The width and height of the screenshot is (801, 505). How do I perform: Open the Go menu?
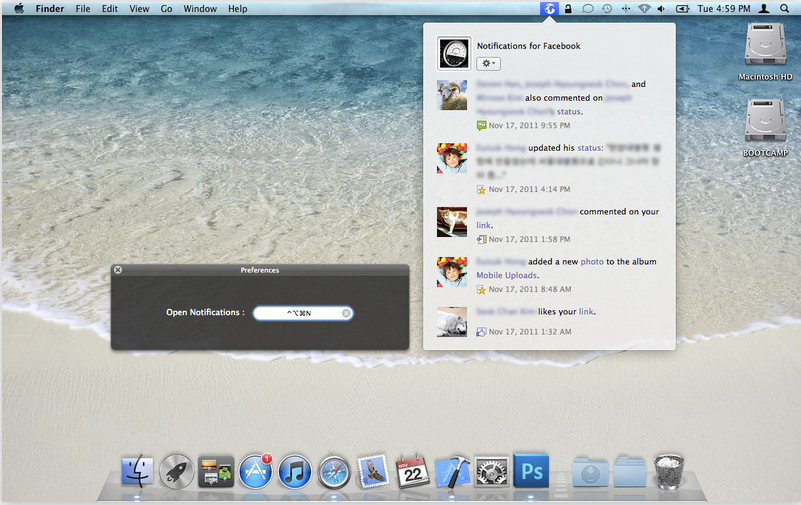point(166,9)
